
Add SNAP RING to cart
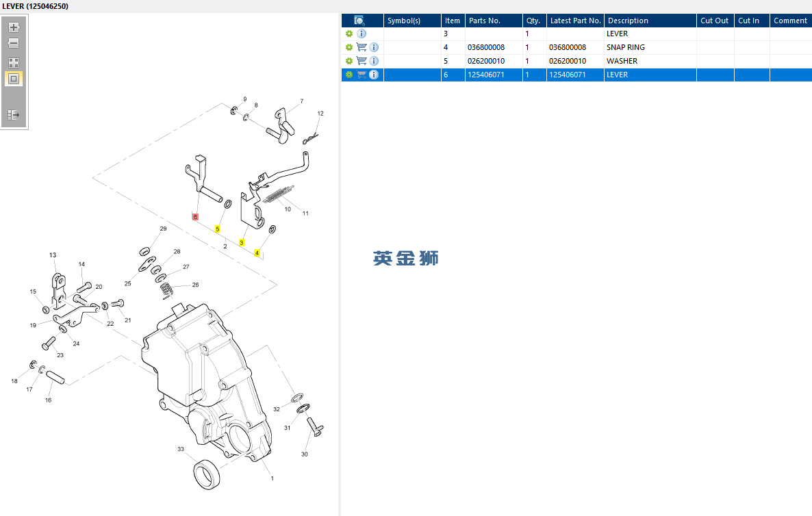coord(361,47)
